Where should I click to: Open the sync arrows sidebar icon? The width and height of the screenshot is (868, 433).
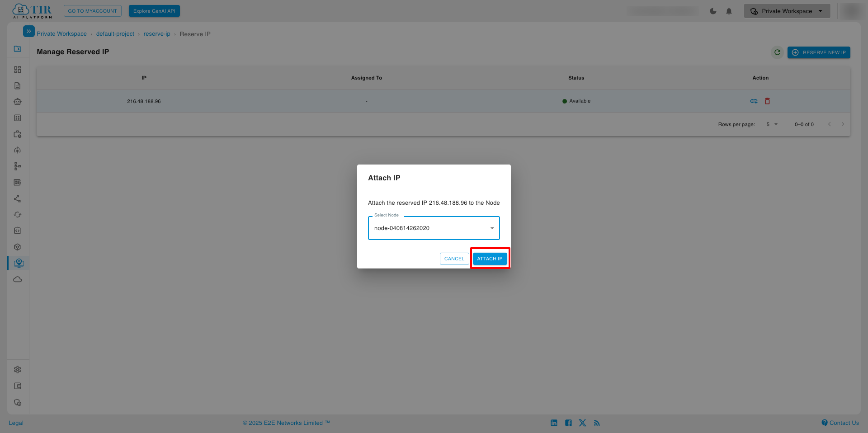[18, 215]
